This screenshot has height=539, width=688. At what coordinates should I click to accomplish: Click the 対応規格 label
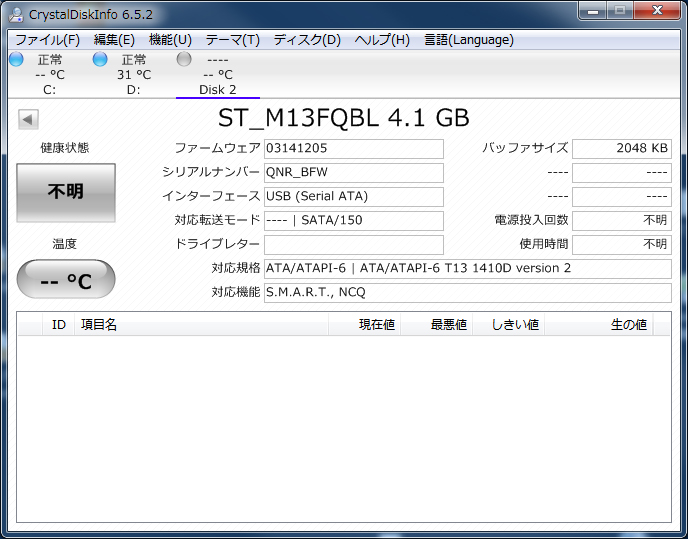click(236, 268)
